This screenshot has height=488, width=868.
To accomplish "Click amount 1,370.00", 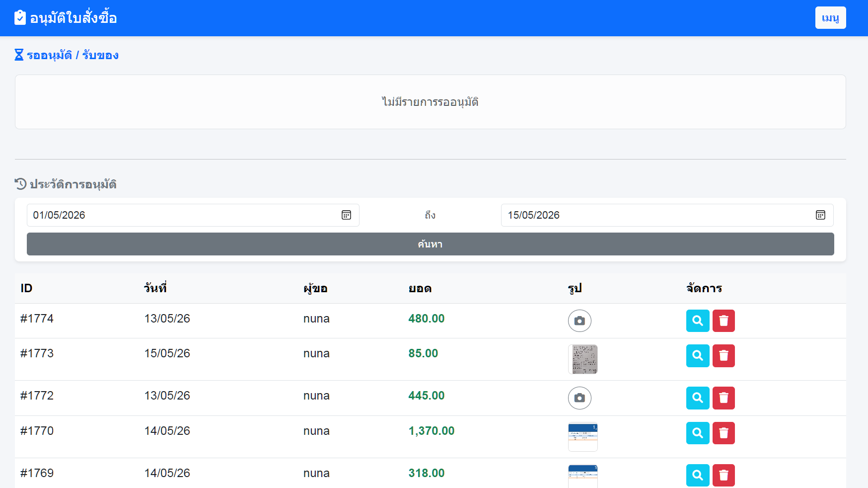I will (432, 431).
